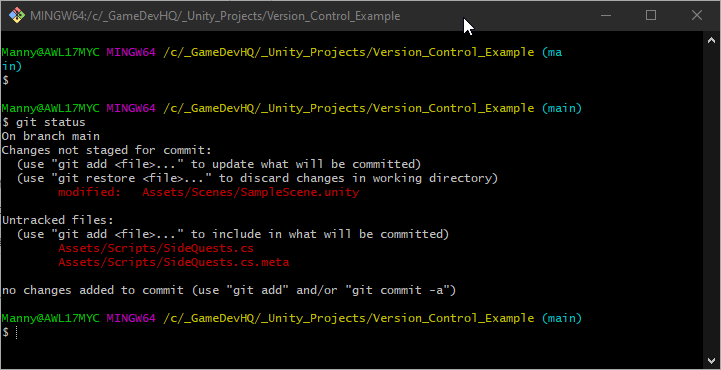721x370 pixels.
Task: Maximize the MINGW64 terminal window
Action: tap(651, 16)
